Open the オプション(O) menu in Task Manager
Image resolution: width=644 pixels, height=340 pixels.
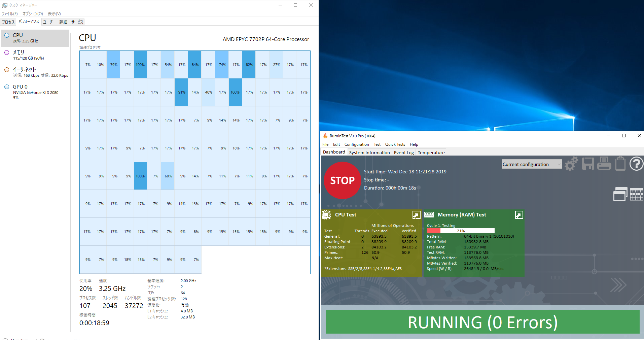[x=33, y=14]
